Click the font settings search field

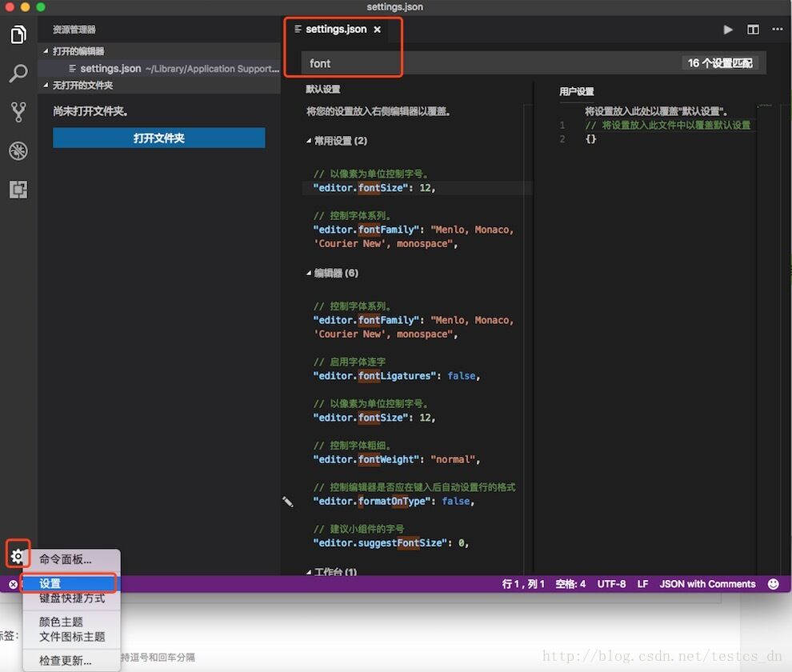[x=488, y=63]
